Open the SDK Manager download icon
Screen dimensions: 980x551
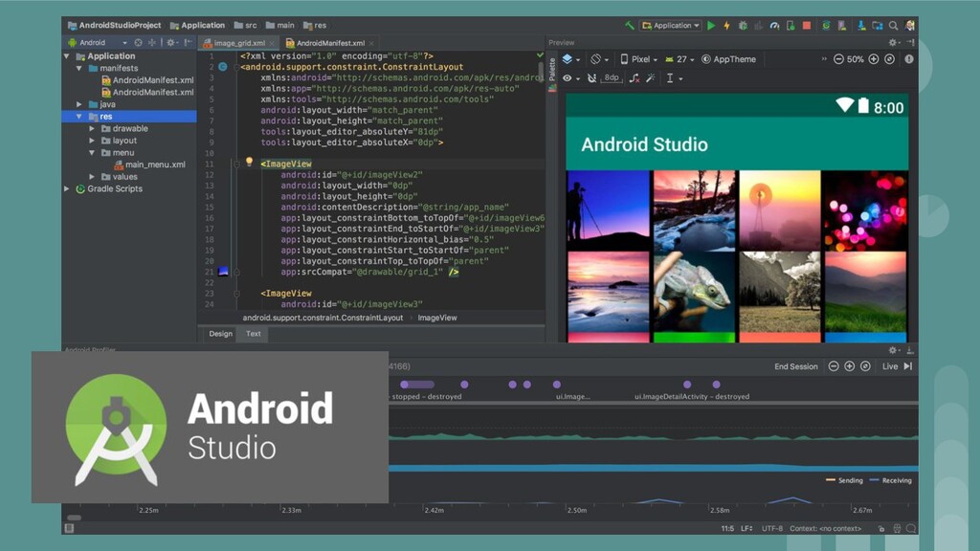coord(861,26)
